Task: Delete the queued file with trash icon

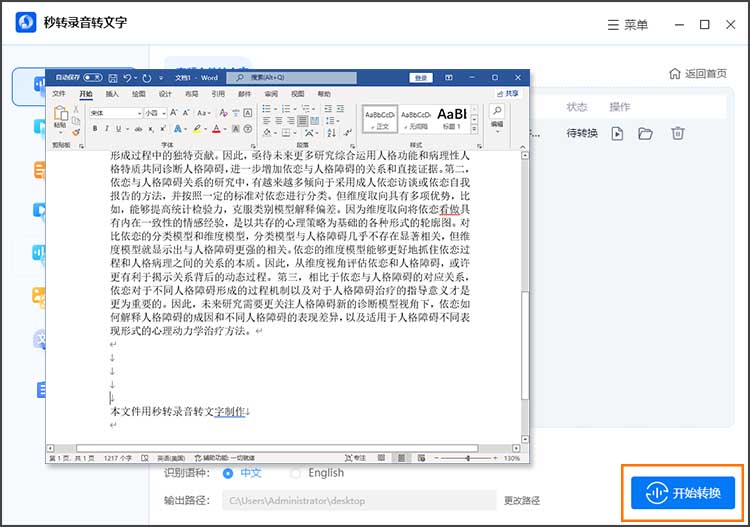Action: pos(677,133)
